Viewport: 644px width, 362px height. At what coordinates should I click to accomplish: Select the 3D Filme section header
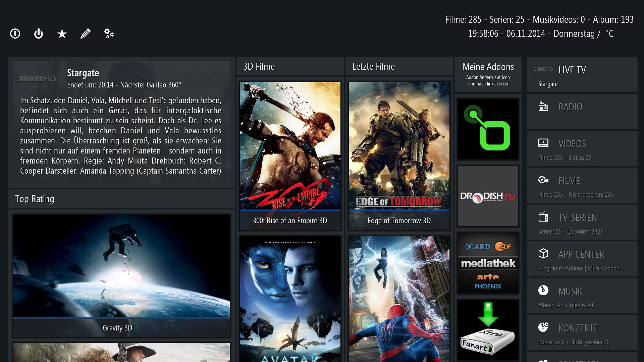[x=290, y=66]
